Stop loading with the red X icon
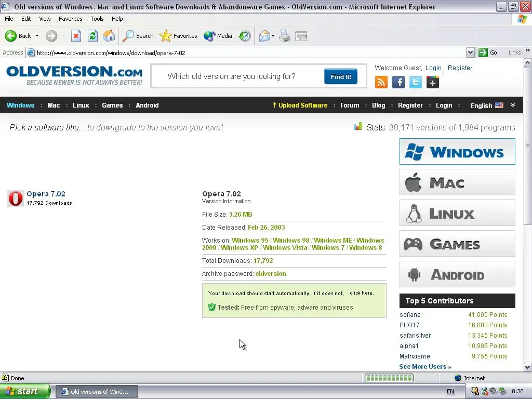 click(x=76, y=36)
